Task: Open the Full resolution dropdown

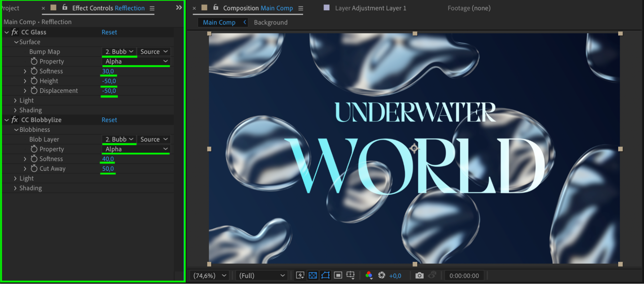Action: coord(262,276)
